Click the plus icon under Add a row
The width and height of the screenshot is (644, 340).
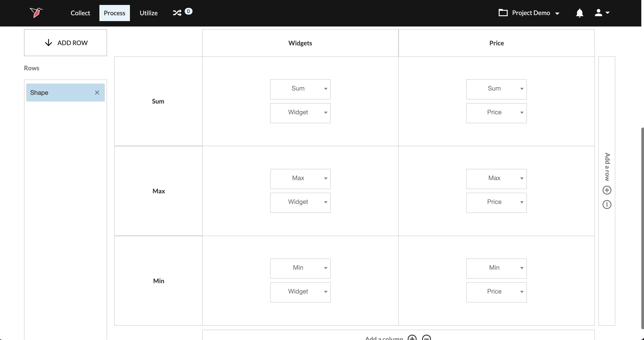tap(607, 190)
